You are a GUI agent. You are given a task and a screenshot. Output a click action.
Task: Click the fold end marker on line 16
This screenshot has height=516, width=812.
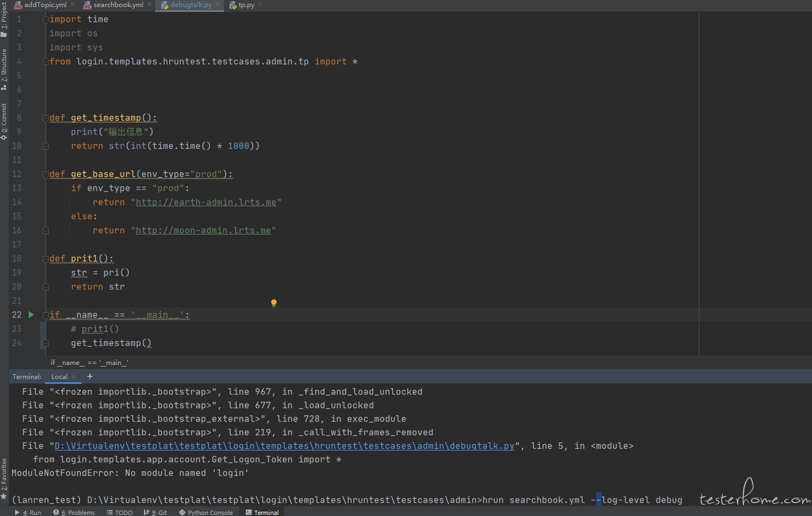45,231
